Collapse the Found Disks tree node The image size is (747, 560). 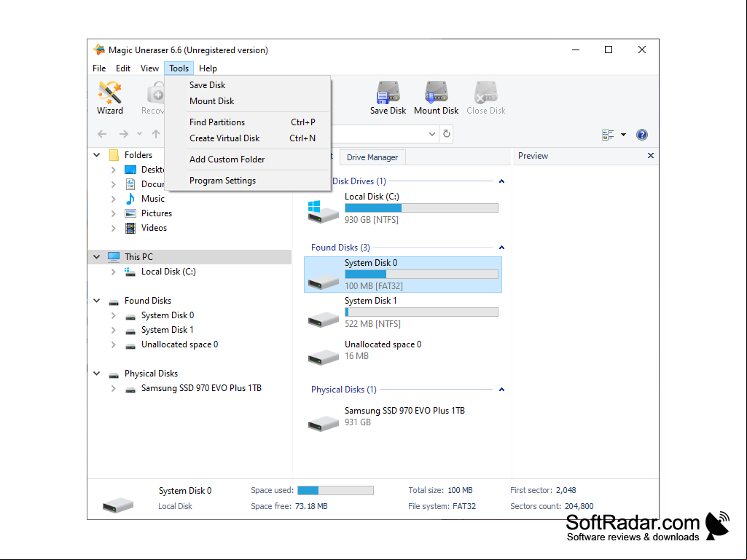[x=97, y=301]
